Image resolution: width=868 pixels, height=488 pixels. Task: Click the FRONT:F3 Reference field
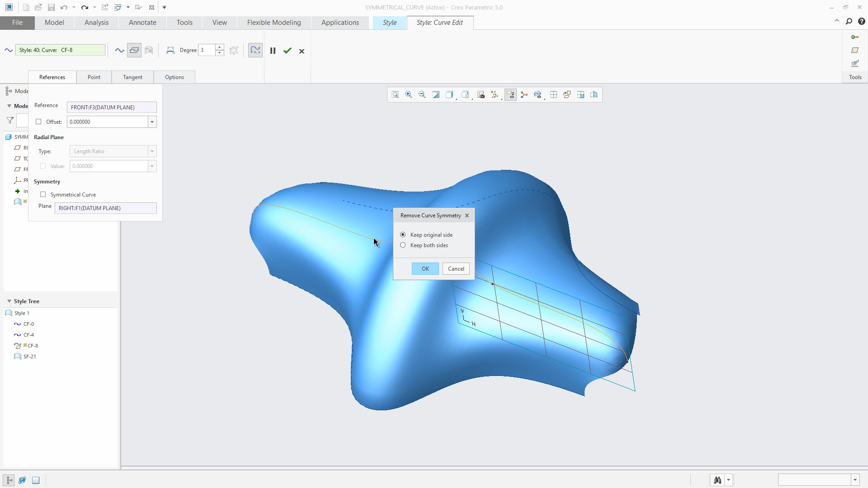point(112,108)
